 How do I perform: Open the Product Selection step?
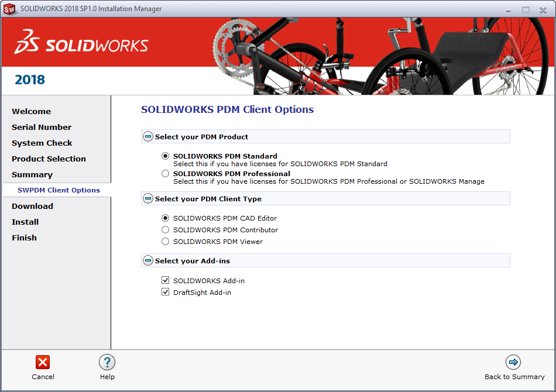[49, 159]
